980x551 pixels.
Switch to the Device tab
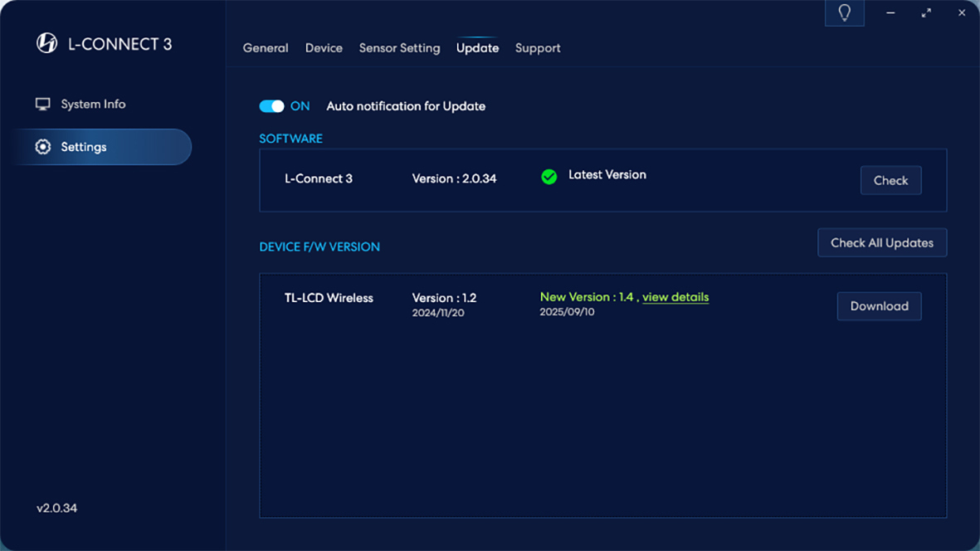click(x=324, y=48)
